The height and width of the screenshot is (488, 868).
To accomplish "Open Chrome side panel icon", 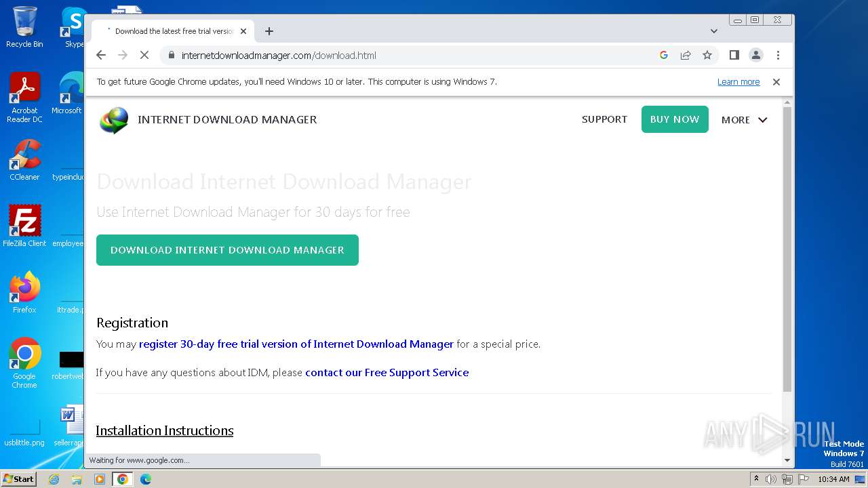I will 734,56.
